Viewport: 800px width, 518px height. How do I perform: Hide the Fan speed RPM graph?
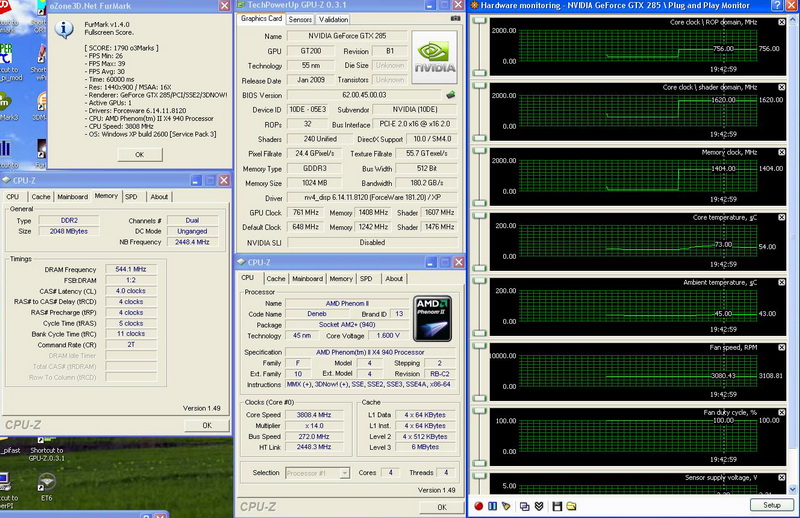[x=781, y=347]
